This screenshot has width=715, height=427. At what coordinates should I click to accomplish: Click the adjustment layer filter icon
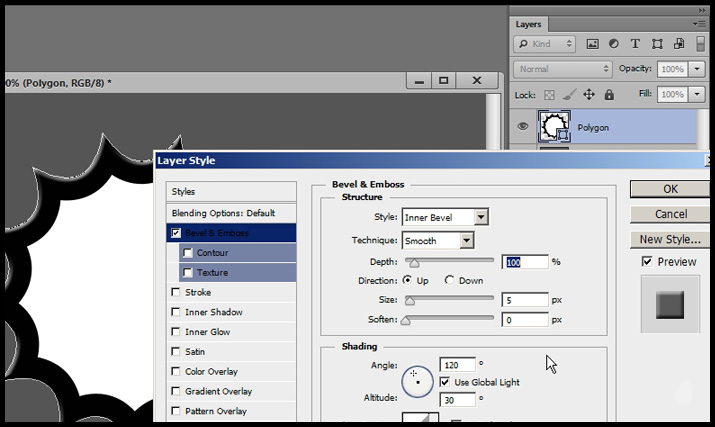tap(614, 44)
